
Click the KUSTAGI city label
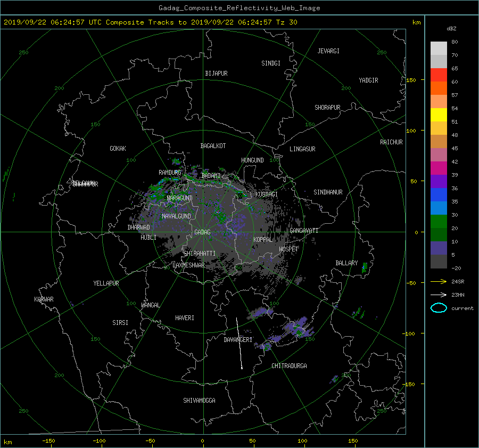(x=267, y=194)
